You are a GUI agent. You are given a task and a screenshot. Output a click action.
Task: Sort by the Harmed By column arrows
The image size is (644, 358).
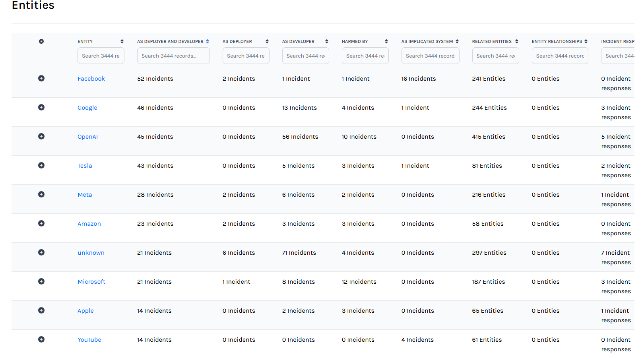click(386, 41)
